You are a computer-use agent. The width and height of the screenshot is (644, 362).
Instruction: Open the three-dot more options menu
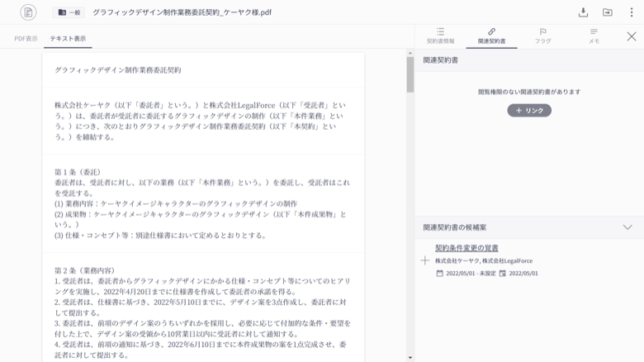(632, 12)
